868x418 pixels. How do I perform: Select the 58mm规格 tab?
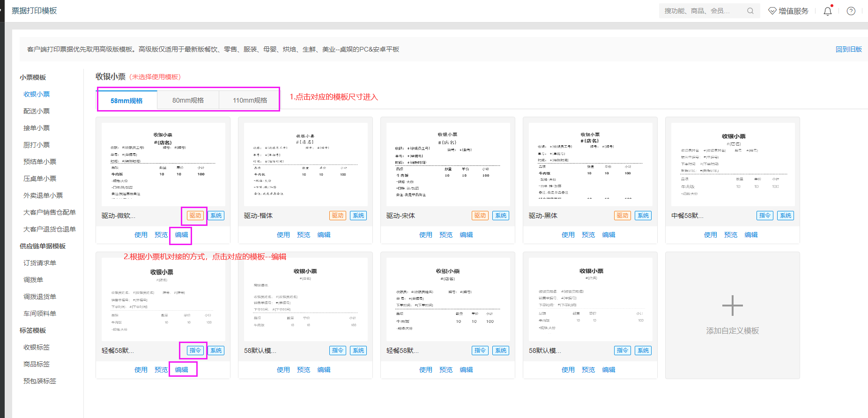[x=126, y=101]
